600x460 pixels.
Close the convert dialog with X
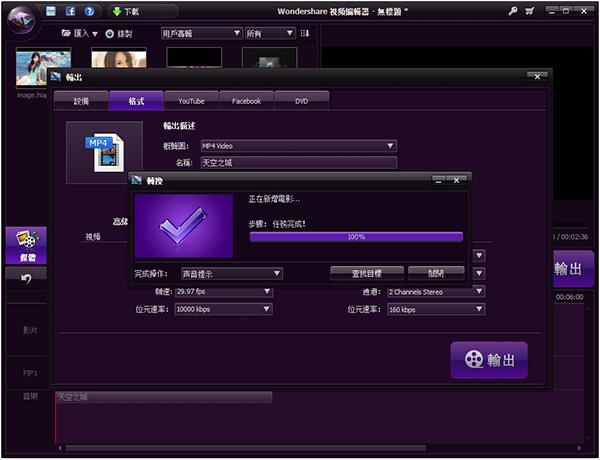point(457,180)
